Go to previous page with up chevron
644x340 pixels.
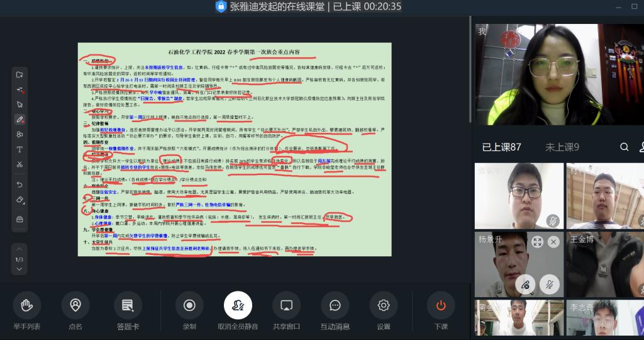click(19, 250)
